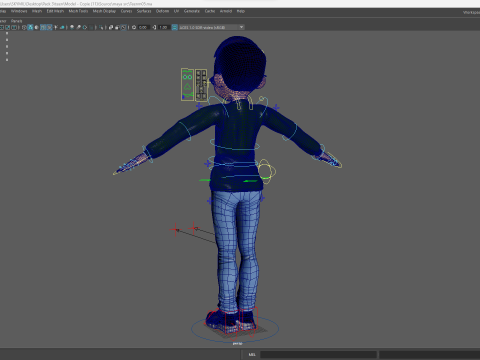The image size is (480, 360).
Task: Select the green nose triangle facial control
Action: click(187, 87)
